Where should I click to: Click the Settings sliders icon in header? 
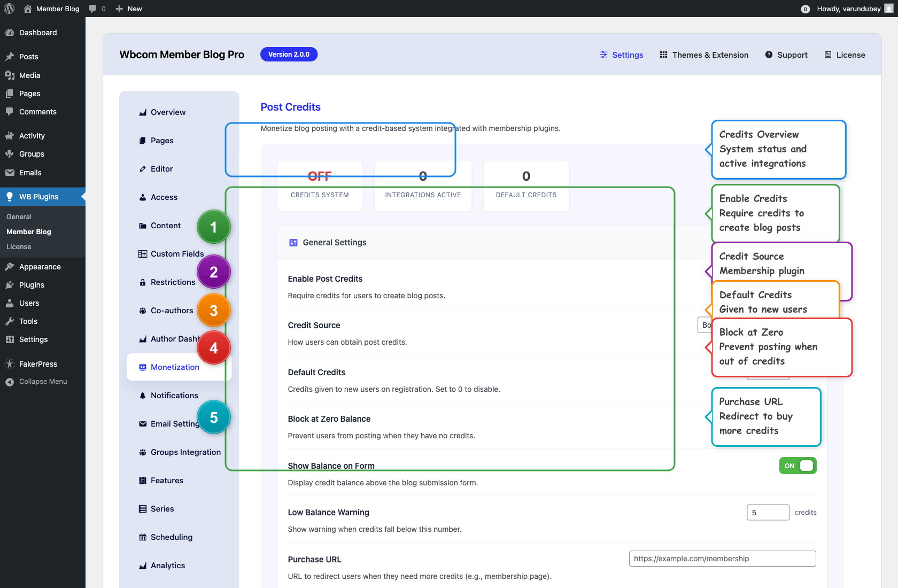click(x=603, y=55)
